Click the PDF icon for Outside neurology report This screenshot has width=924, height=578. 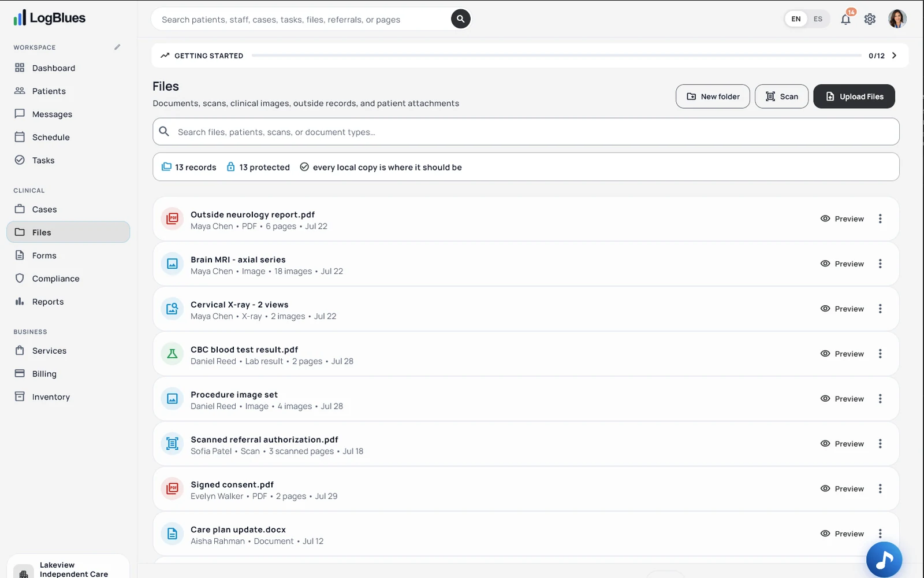click(172, 218)
